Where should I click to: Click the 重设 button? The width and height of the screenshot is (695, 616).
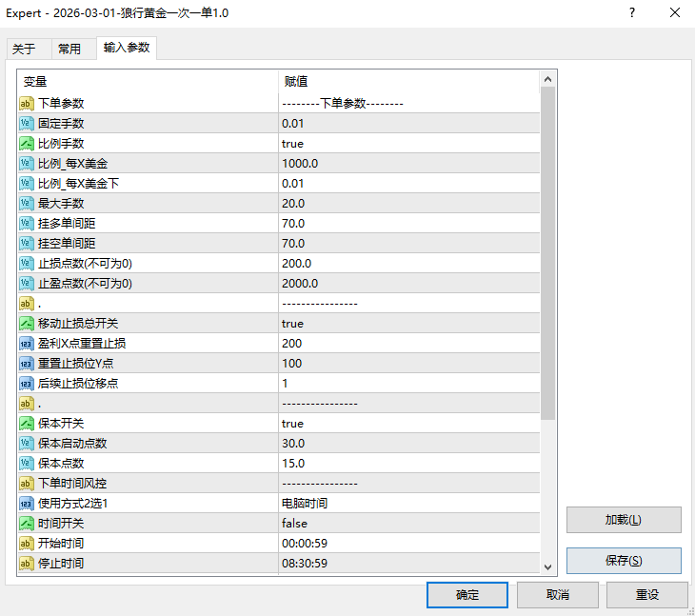(647, 595)
